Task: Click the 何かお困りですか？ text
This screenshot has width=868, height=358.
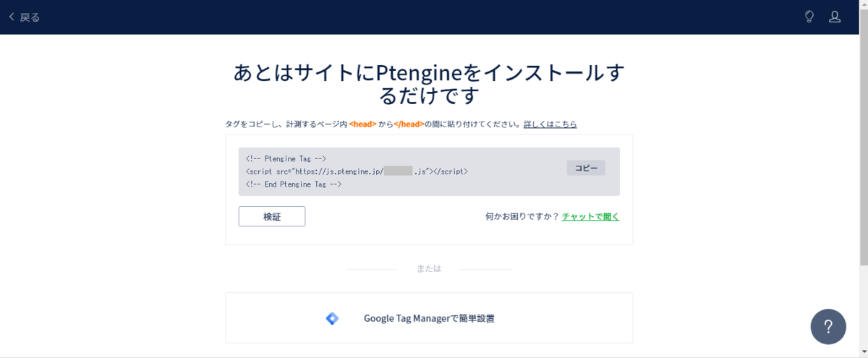Action: pyautogui.click(x=522, y=216)
